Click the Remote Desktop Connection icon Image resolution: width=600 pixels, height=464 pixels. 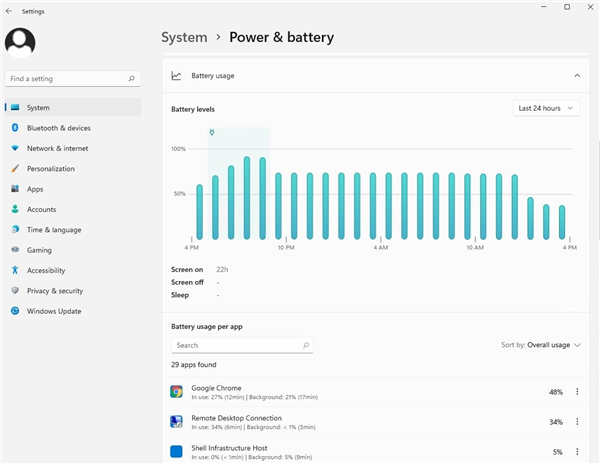coord(176,422)
